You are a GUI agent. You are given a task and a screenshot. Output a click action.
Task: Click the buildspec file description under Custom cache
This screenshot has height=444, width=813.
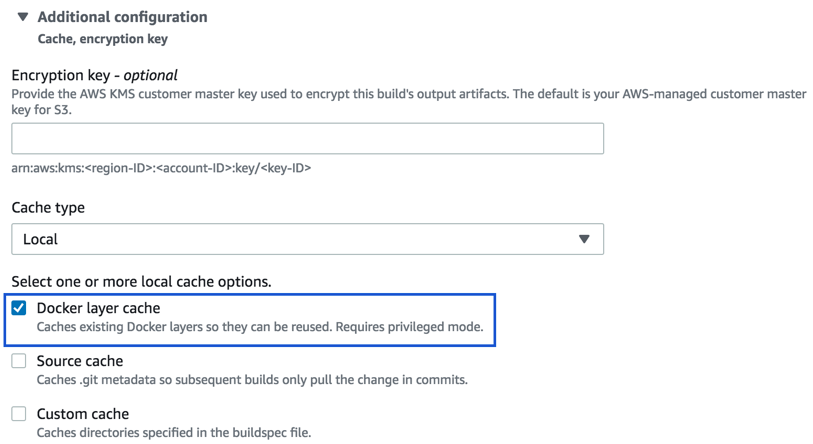click(x=174, y=433)
